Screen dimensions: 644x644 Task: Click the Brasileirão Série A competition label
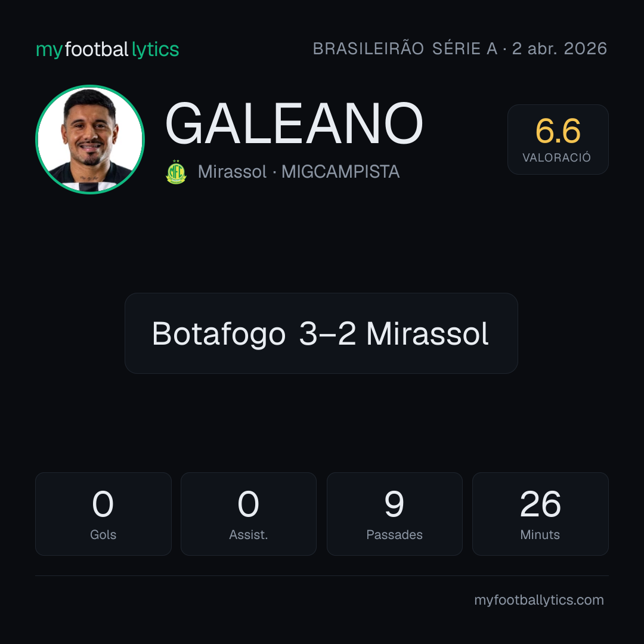pos(405,48)
